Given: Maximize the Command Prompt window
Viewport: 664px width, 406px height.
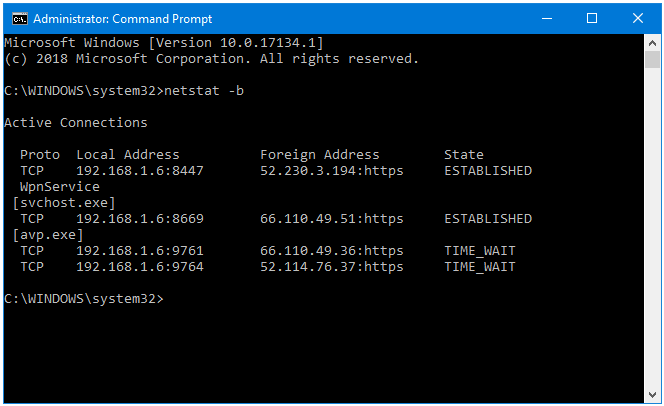Looking at the screenshot, I should 592,19.
